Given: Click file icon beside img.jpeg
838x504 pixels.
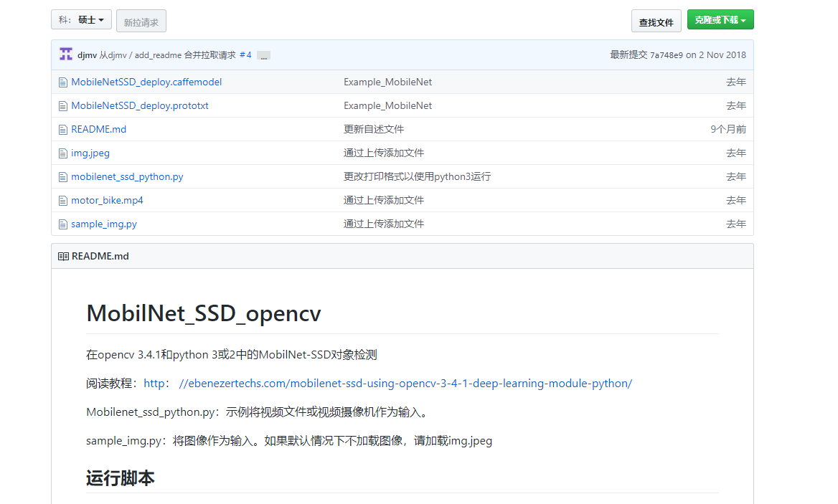Looking at the screenshot, I should click(63, 153).
